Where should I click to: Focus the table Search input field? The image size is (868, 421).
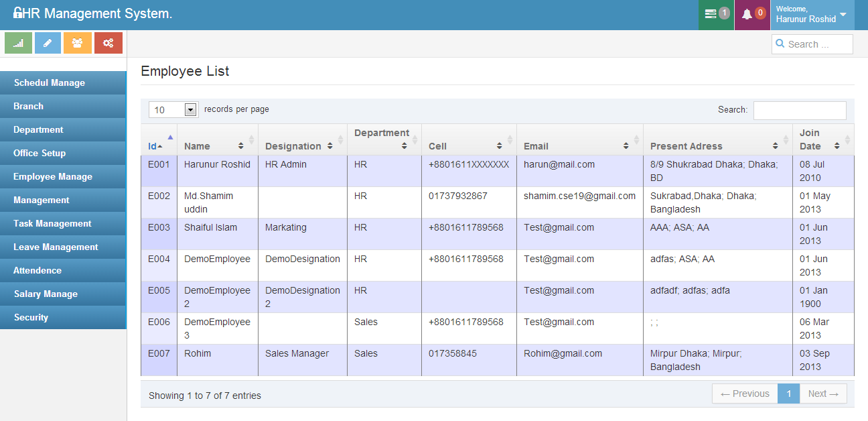click(800, 110)
